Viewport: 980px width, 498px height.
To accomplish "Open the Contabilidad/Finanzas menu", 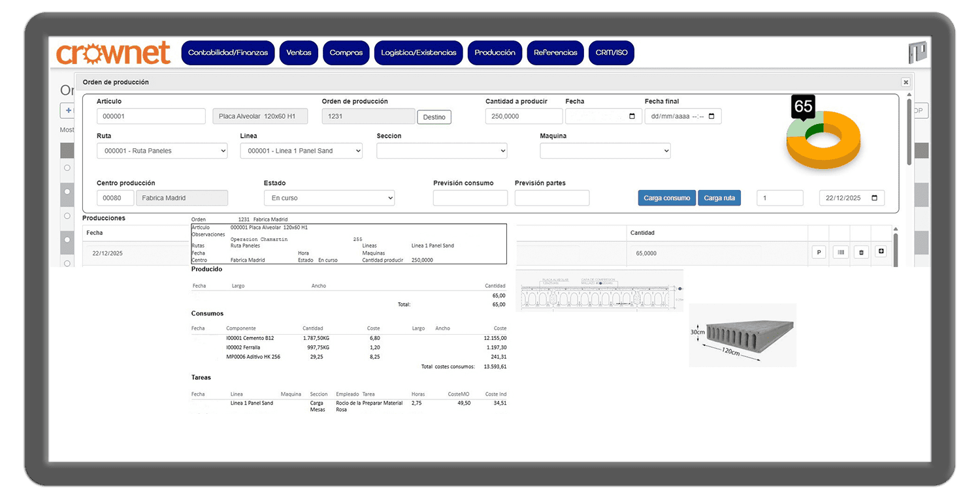I will pyautogui.click(x=227, y=53).
